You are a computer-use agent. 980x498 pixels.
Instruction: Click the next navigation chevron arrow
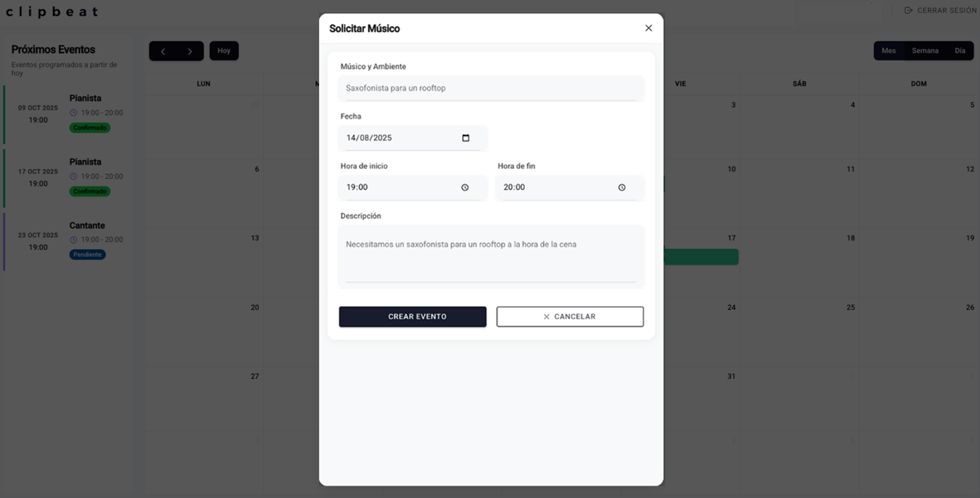click(190, 50)
